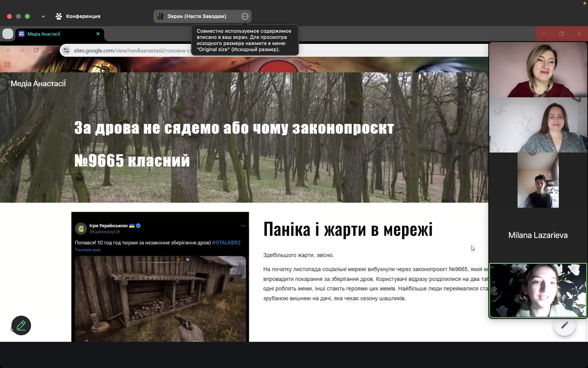The image size is (588, 368).
Task: Click the browser forward arrow
Action: (22, 50)
